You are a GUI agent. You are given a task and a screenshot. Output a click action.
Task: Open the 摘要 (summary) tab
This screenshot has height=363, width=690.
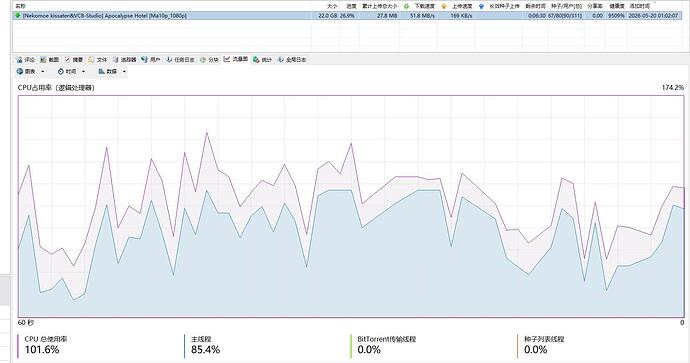pyautogui.click(x=73, y=59)
